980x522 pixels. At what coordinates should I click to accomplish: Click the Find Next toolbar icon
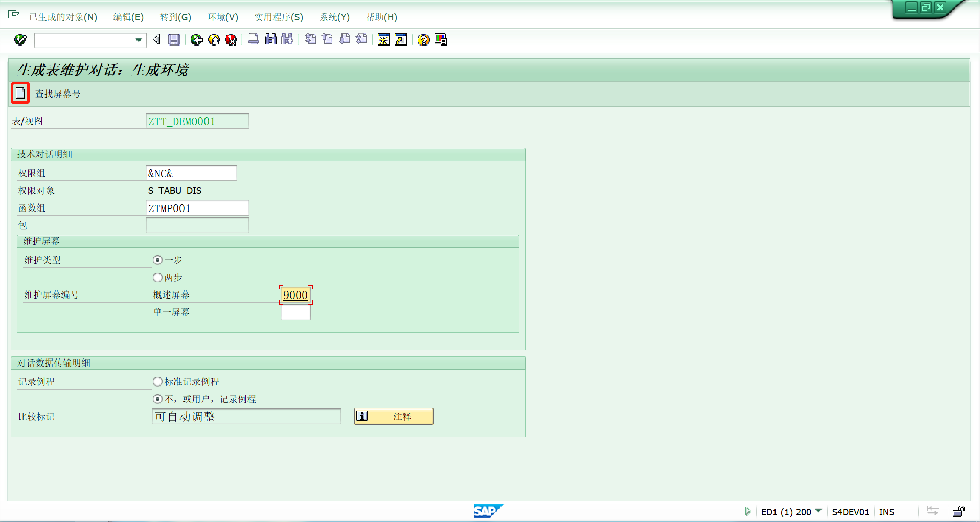coord(287,39)
